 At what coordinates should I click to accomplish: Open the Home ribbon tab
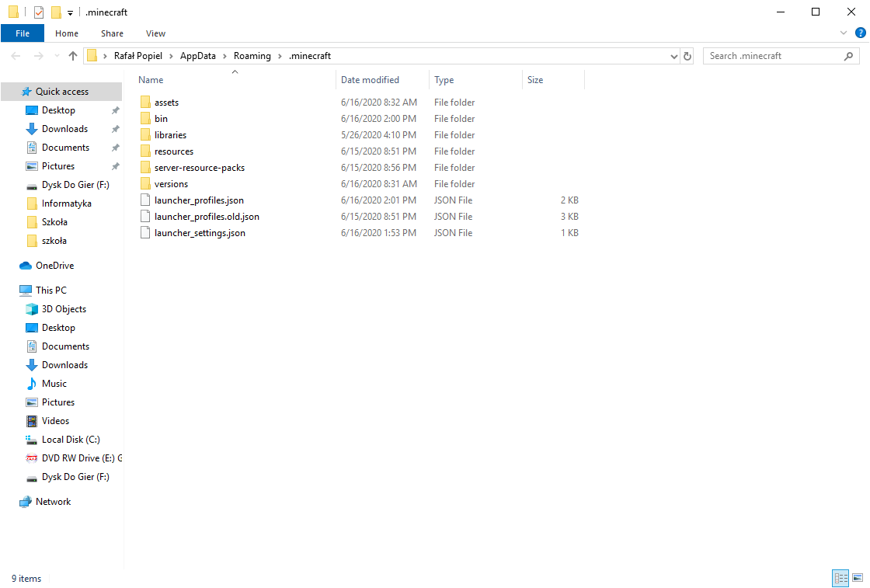[x=67, y=33]
